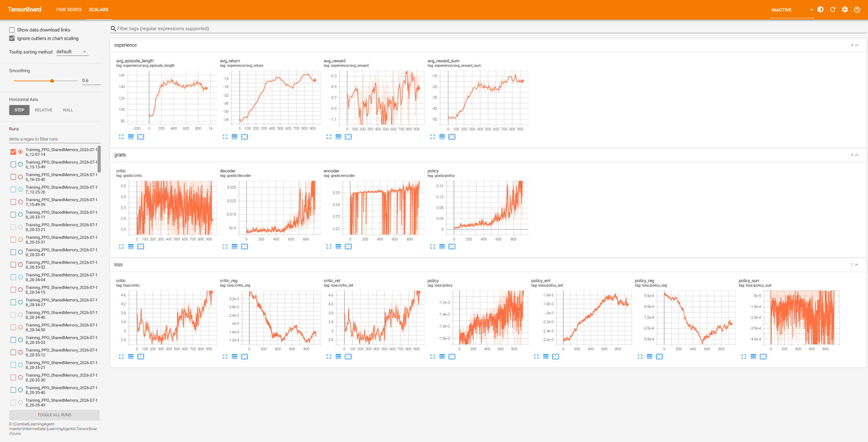Click the TensorBoard logo text

[x=25, y=9]
